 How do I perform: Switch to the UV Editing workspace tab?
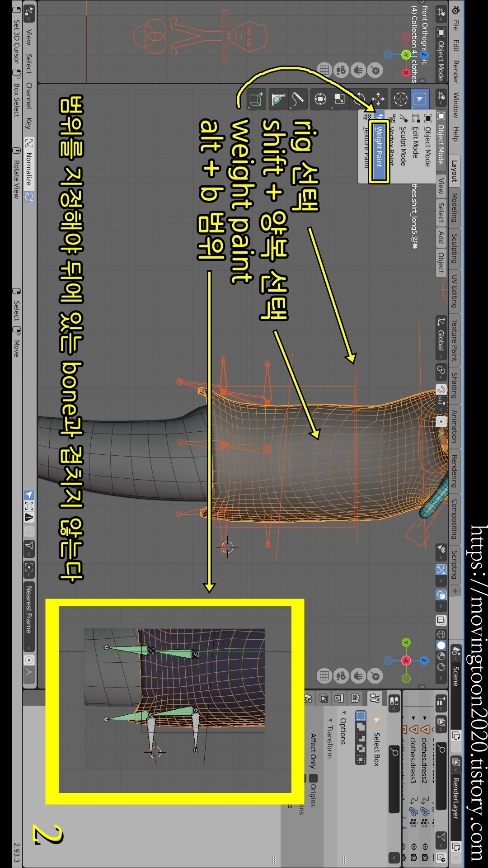point(455,291)
